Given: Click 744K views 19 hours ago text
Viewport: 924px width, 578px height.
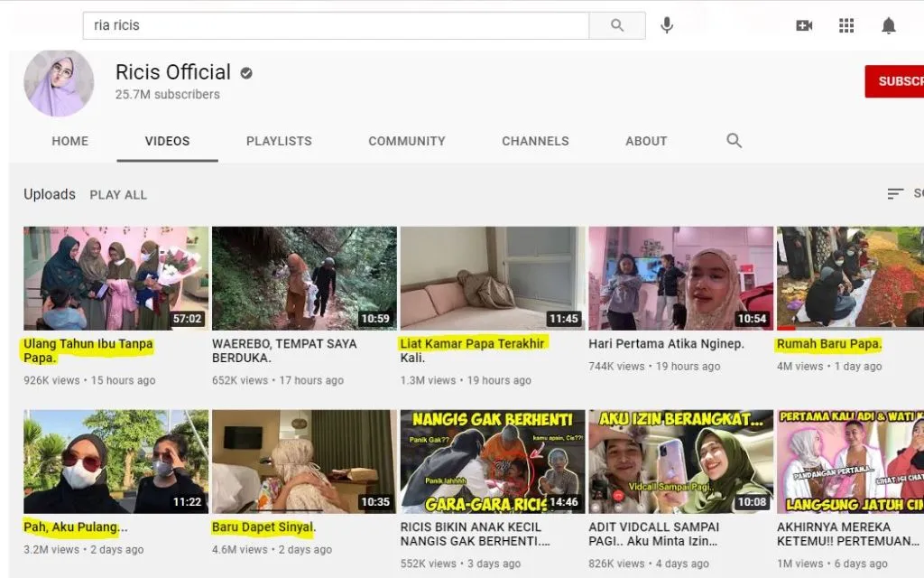Looking at the screenshot, I should (x=654, y=367).
